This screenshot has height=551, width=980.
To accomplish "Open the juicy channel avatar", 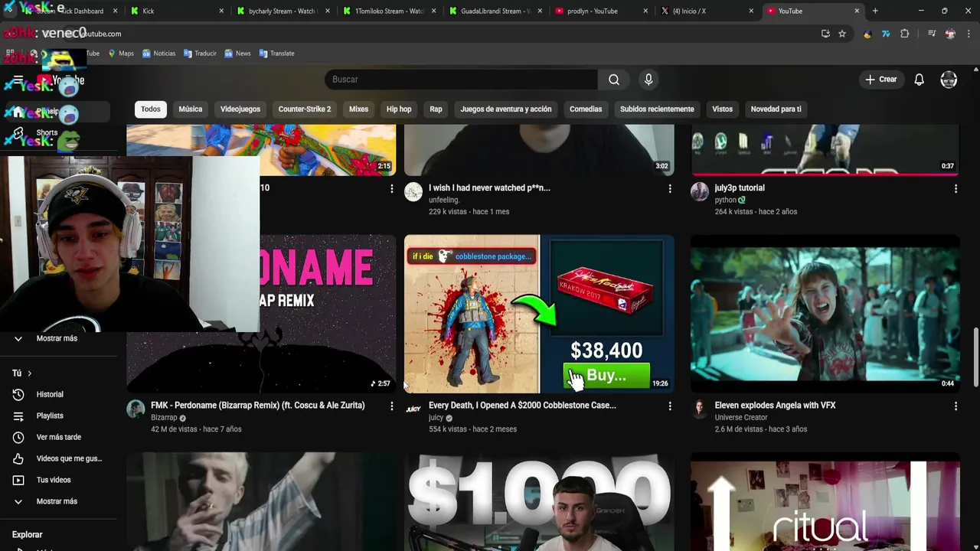I will [413, 409].
